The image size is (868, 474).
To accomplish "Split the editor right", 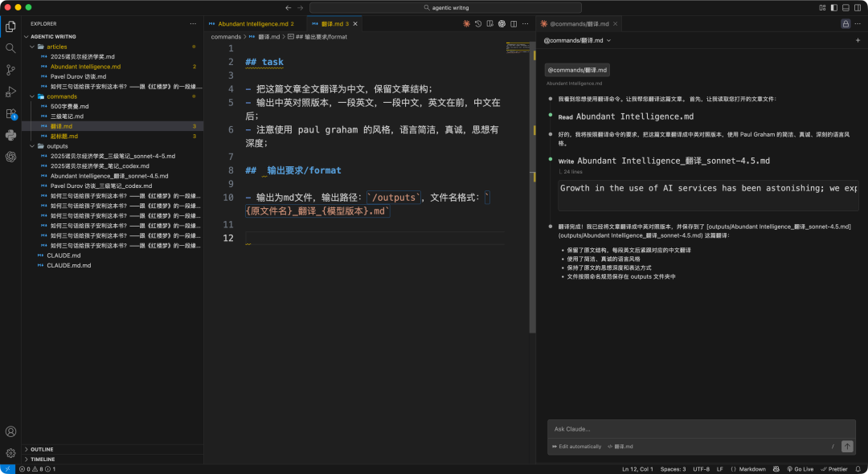I will (x=514, y=24).
